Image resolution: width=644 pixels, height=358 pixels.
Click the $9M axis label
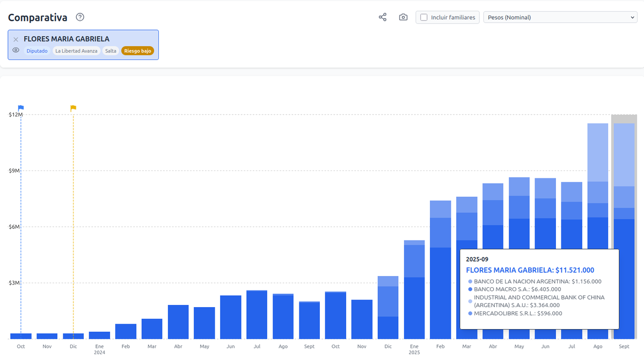14,171
